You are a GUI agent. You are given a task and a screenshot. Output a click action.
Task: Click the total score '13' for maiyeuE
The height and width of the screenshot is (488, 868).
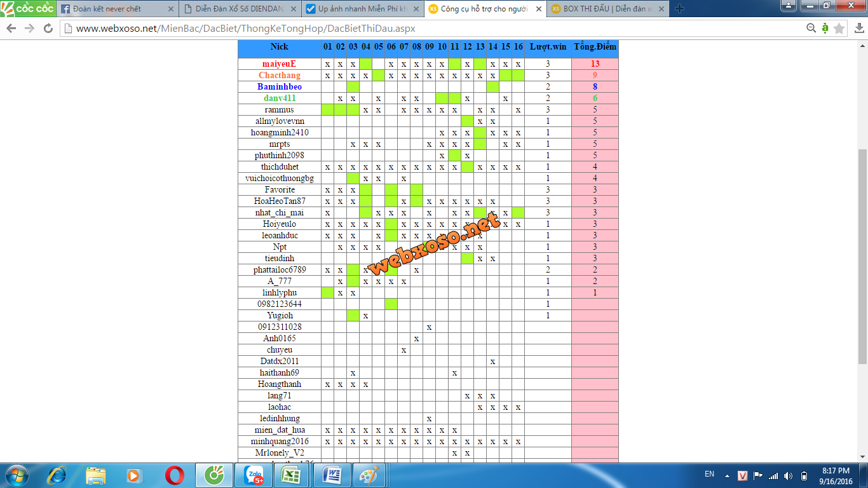(595, 64)
